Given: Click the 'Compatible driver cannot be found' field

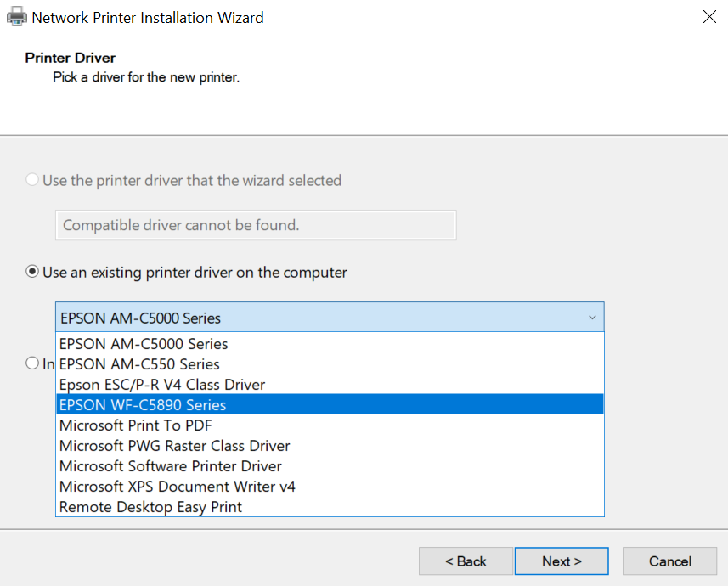Looking at the screenshot, I should (255, 225).
